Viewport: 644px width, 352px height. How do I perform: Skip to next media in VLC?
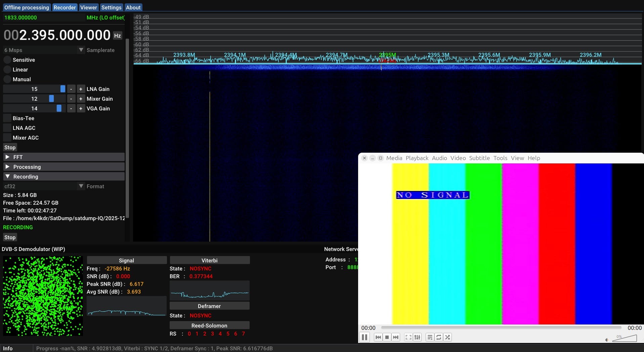click(396, 337)
